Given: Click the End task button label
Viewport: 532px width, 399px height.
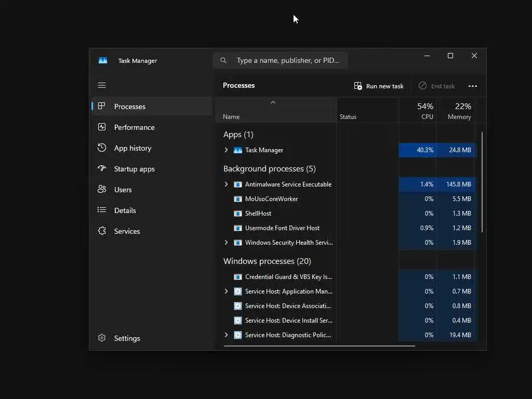Looking at the screenshot, I should [443, 86].
